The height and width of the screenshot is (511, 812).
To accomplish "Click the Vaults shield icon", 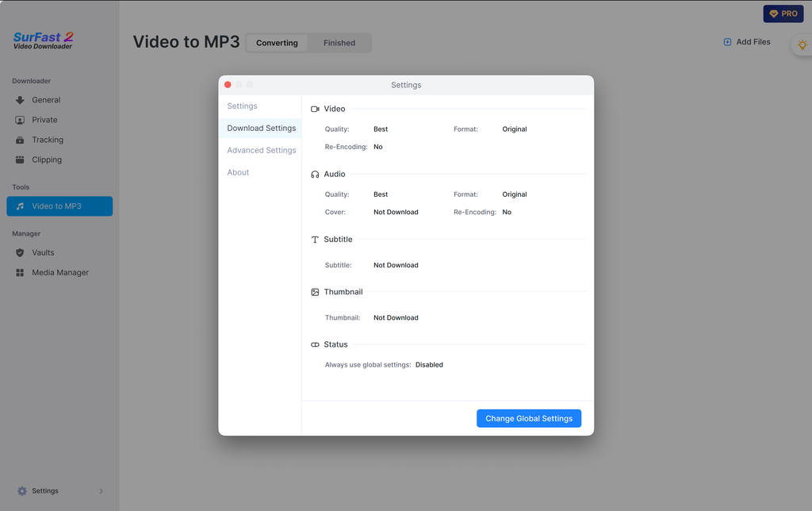I will click(20, 253).
